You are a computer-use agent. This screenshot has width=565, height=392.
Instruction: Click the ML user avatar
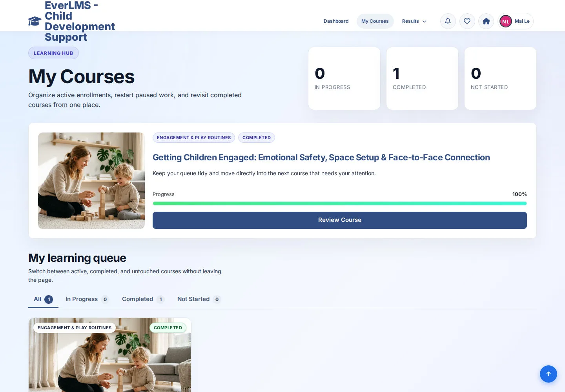pos(506,21)
